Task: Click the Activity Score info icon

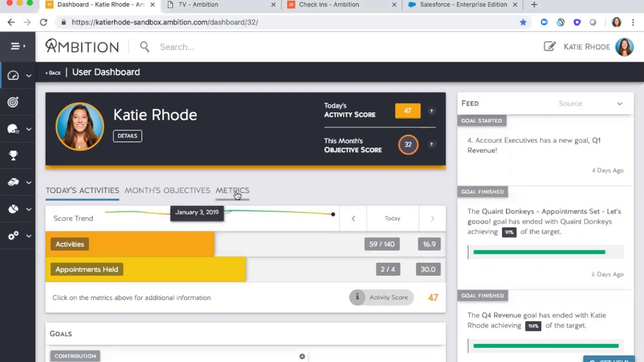Action: (x=357, y=297)
